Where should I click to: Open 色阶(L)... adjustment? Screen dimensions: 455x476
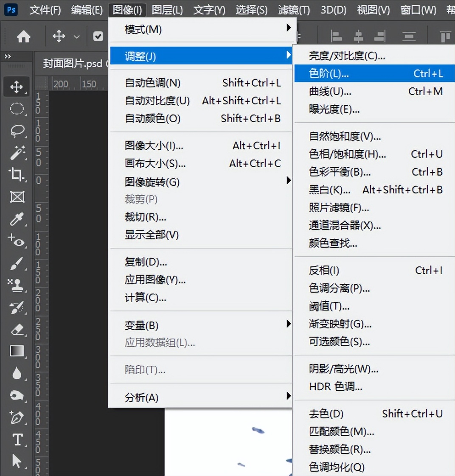pos(375,73)
